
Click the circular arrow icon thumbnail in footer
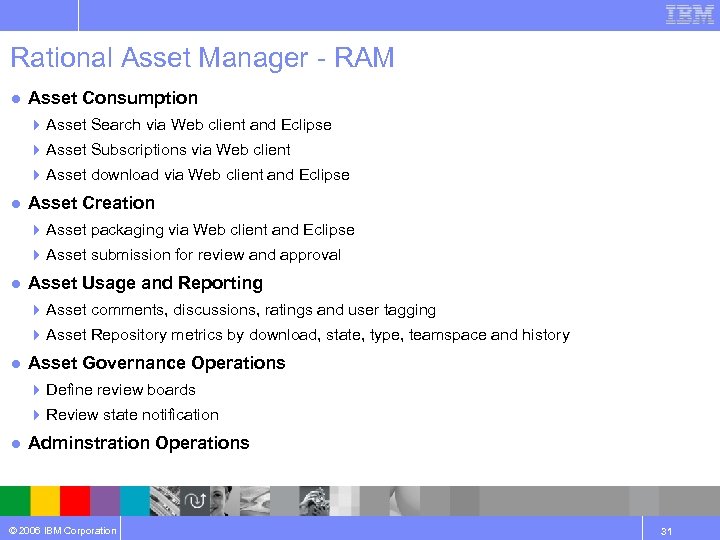[x=195, y=501]
